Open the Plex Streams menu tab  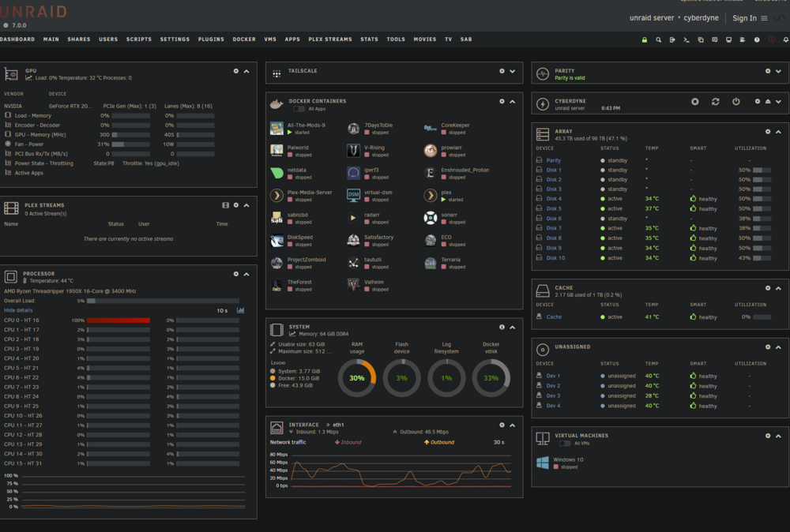(330, 39)
